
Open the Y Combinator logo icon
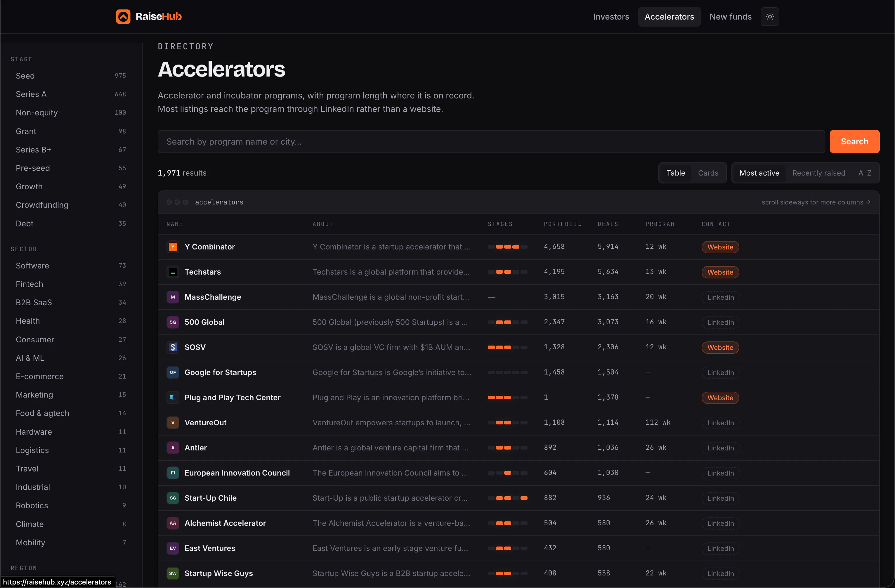[x=173, y=247]
